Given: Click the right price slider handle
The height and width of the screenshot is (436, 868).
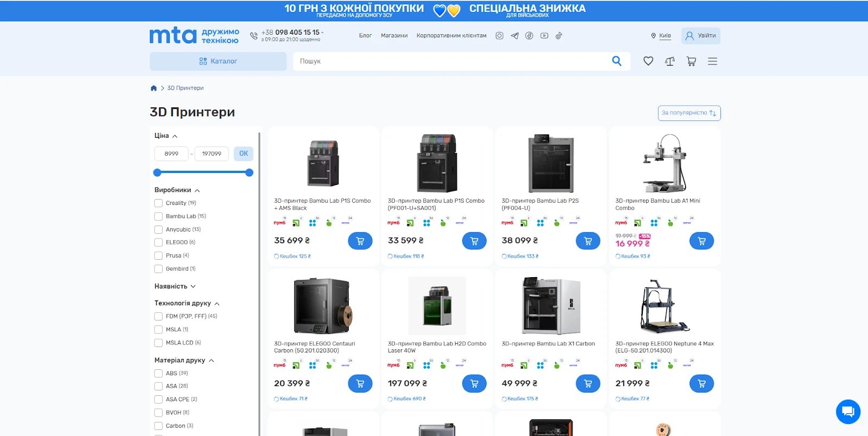Looking at the screenshot, I should click(x=249, y=172).
